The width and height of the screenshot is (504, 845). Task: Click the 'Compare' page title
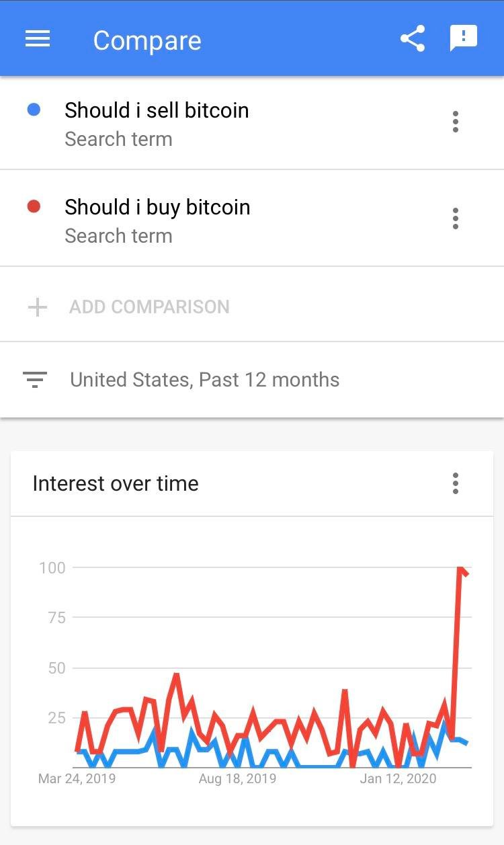click(147, 40)
